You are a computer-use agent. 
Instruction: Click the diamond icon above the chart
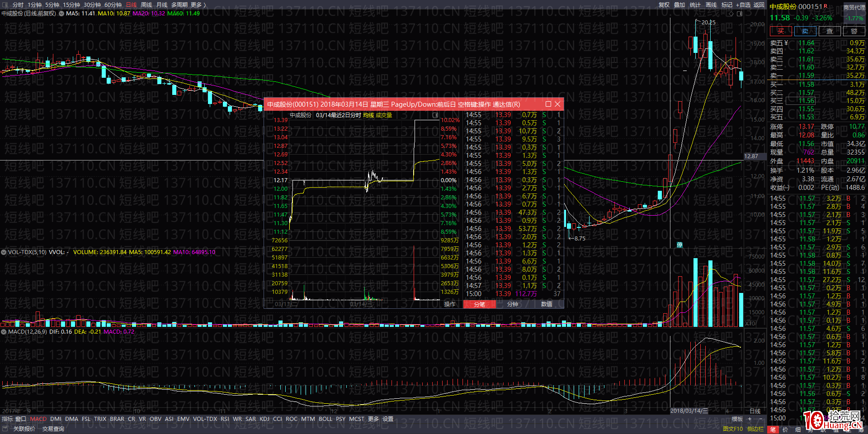731,14
